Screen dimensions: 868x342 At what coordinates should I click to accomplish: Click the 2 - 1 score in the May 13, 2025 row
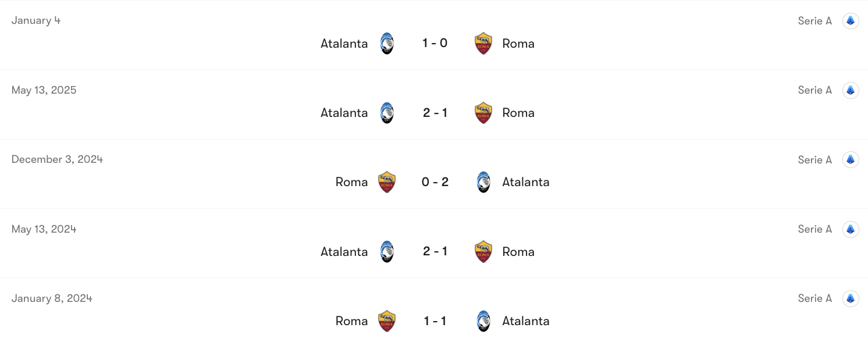coord(435,112)
